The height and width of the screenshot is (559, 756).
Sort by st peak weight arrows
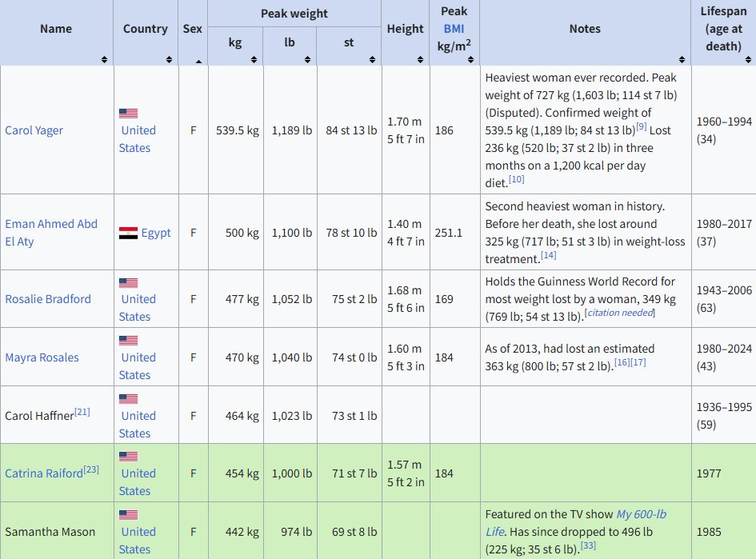point(372,59)
